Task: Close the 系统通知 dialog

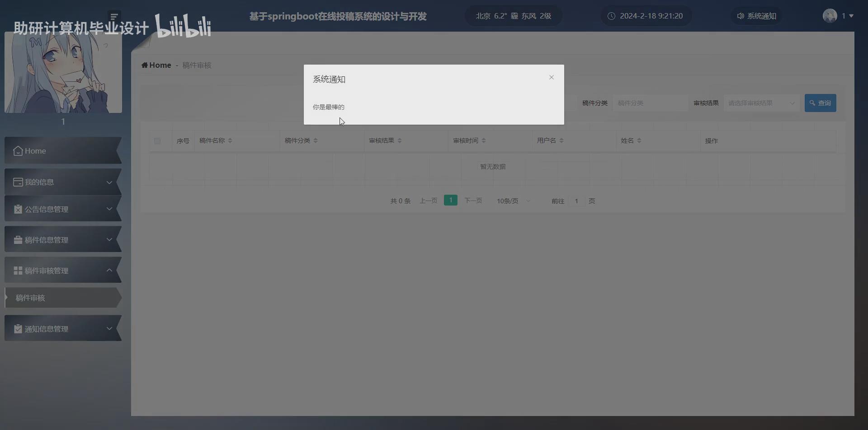Action: [x=552, y=77]
